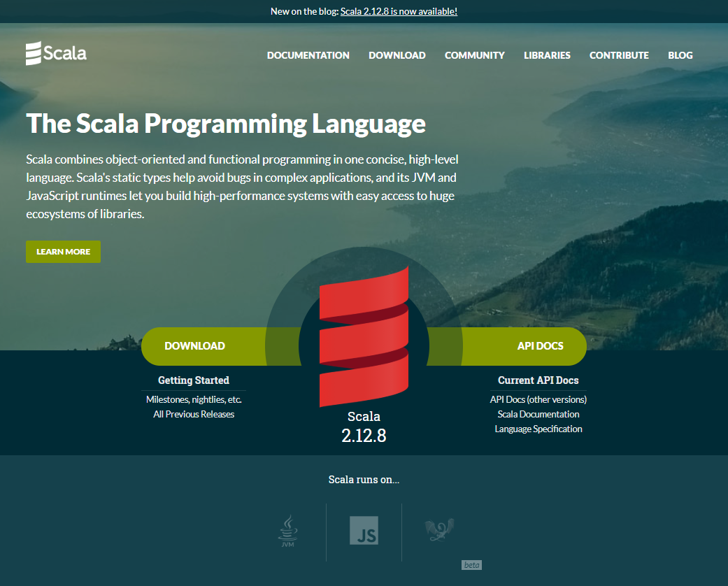This screenshot has height=586, width=728.
Task: Open the Documentation menu
Action: click(308, 55)
